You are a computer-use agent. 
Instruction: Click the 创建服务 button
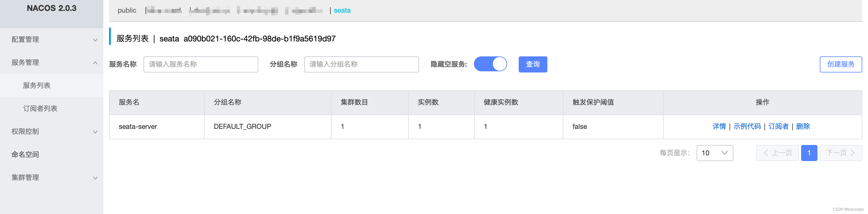coord(841,64)
